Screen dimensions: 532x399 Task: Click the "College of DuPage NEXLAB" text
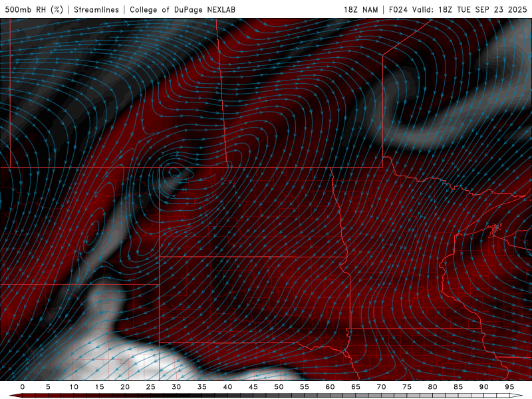[x=182, y=9]
